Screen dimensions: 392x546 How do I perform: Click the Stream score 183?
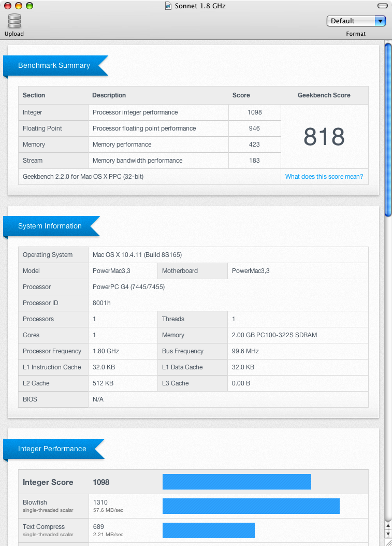point(254,161)
